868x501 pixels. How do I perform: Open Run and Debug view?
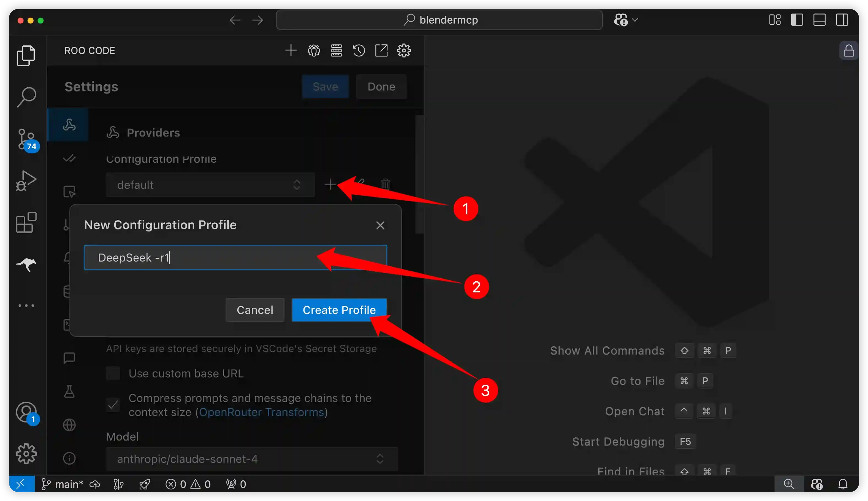tap(26, 181)
